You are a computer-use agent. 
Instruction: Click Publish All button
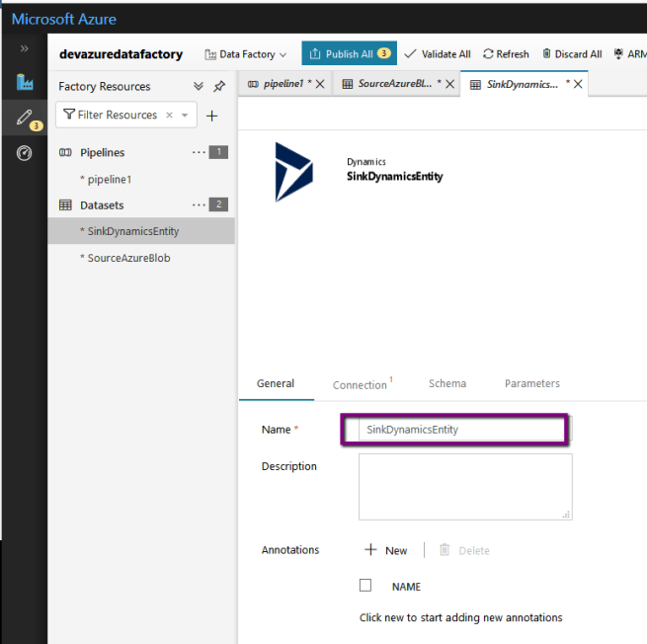click(350, 54)
